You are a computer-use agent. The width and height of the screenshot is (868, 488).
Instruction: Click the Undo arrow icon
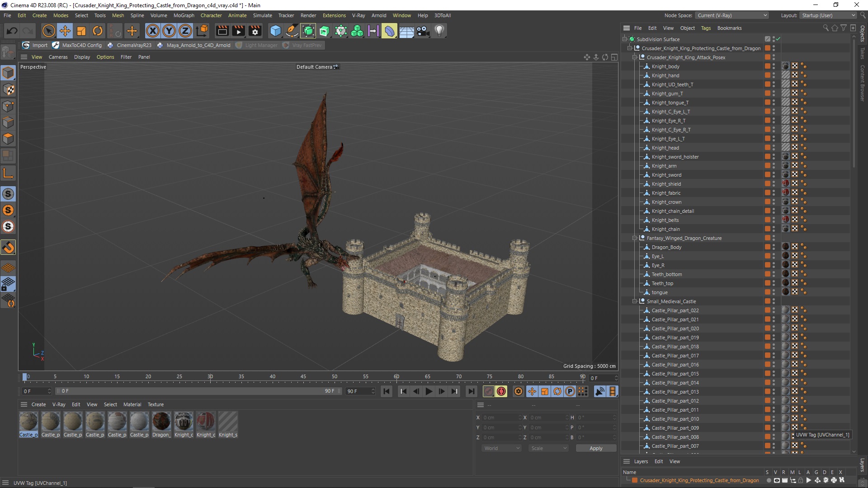(12, 31)
